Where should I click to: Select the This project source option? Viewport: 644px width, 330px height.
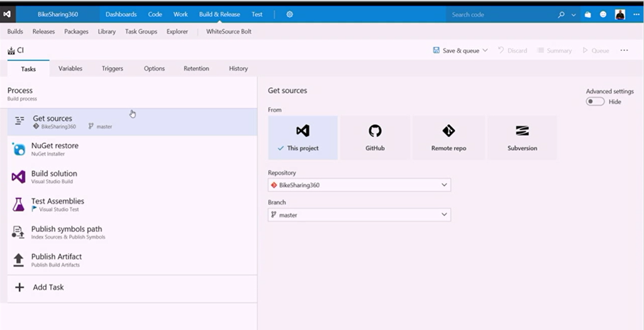click(x=303, y=137)
